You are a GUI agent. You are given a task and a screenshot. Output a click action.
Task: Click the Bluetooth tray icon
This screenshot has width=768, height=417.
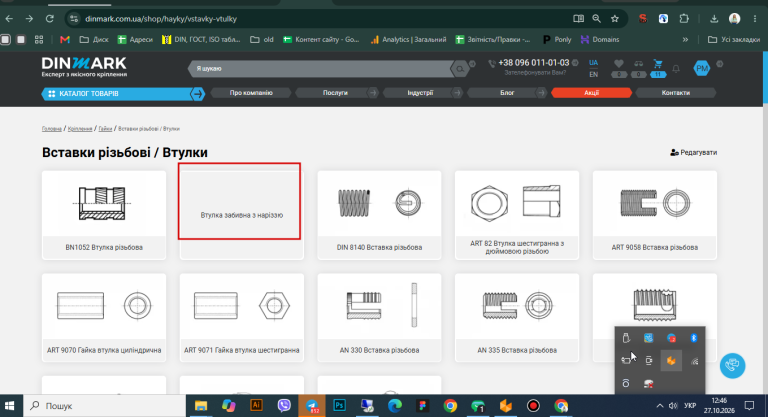click(694, 338)
